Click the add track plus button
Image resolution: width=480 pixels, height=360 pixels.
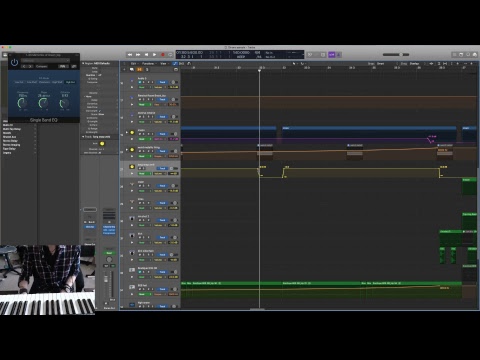124,69
